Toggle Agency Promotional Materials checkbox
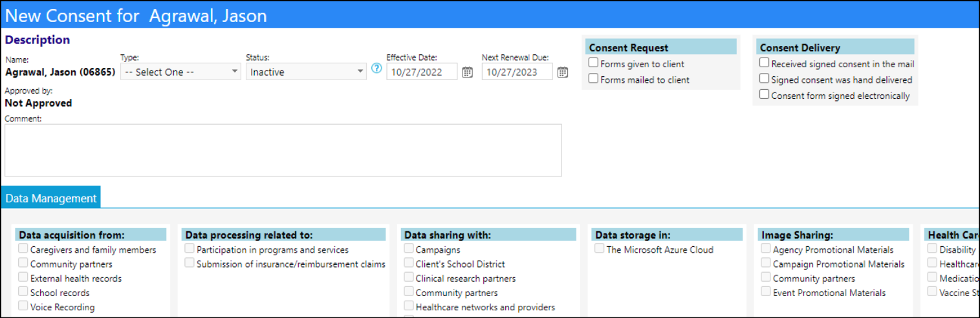The height and width of the screenshot is (318, 980). click(767, 248)
